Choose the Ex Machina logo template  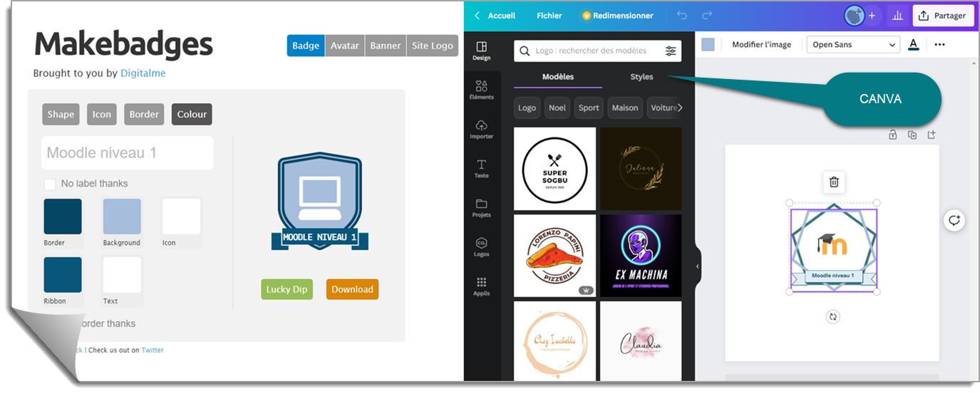click(641, 256)
